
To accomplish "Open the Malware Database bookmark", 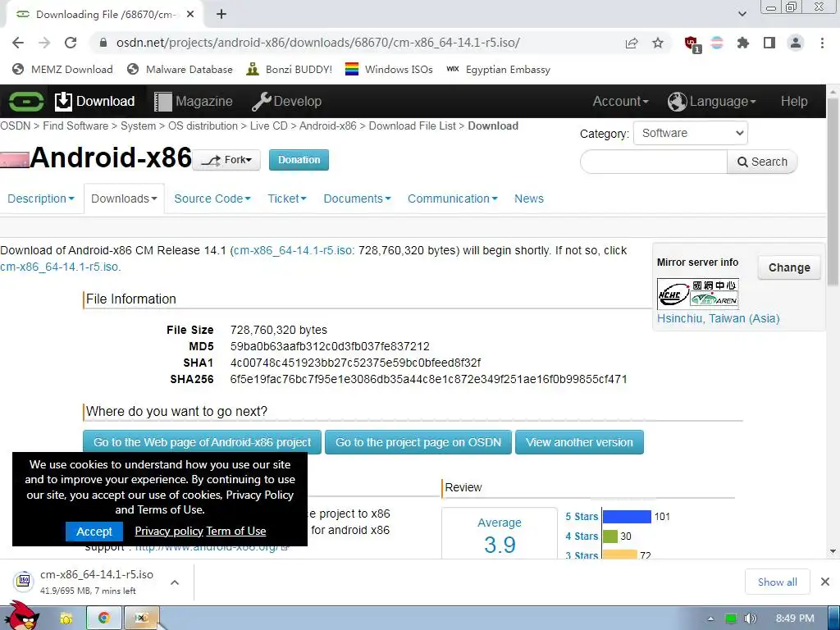I will [x=180, y=69].
